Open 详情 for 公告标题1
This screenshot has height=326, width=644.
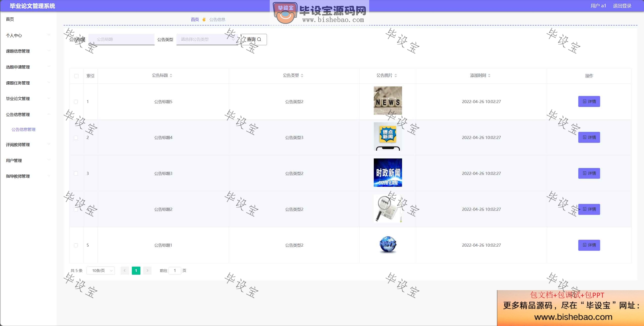pyautogui.click(x=589, y=245)
